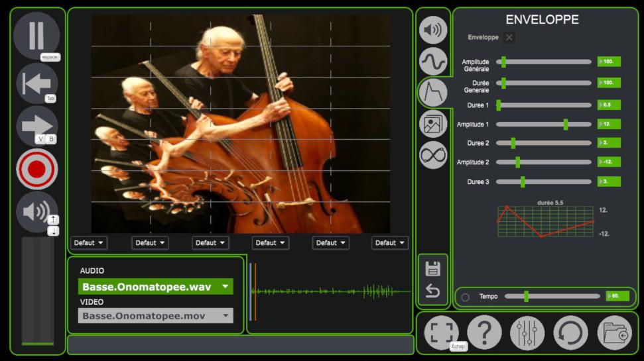This screenshot has height=361, width=644.
Task: Click the forward arrow step button
Action: coord(36,126)
